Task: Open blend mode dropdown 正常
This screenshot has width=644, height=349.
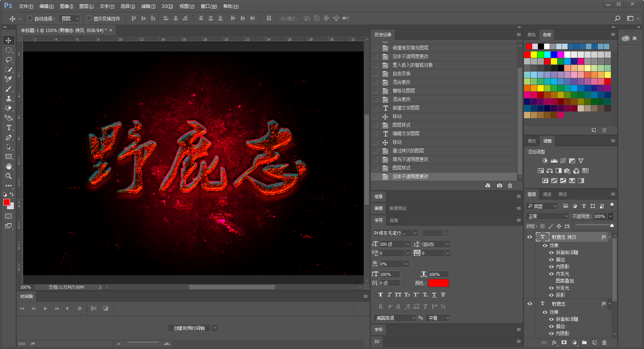Action: pyautogui.click(x=547, y=216)
